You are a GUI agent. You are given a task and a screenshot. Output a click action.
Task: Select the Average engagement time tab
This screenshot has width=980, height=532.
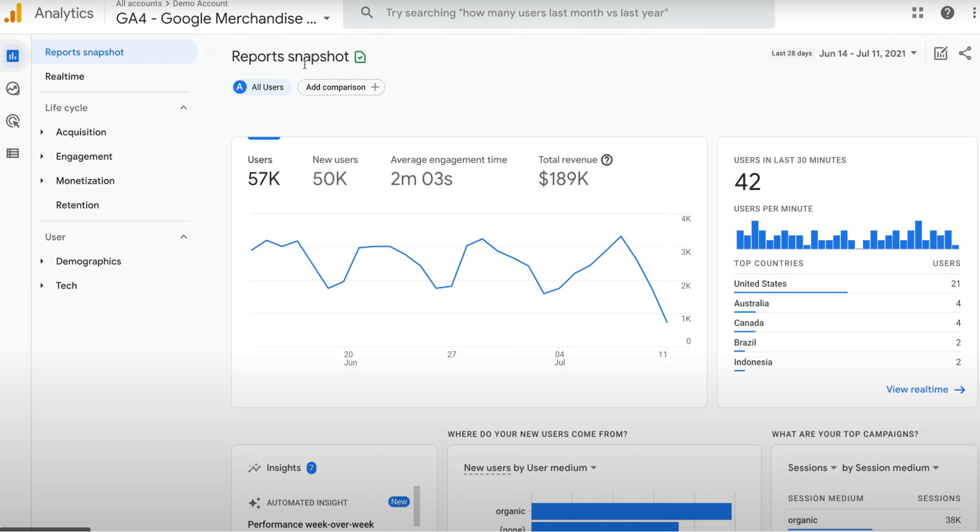[449, 172]
